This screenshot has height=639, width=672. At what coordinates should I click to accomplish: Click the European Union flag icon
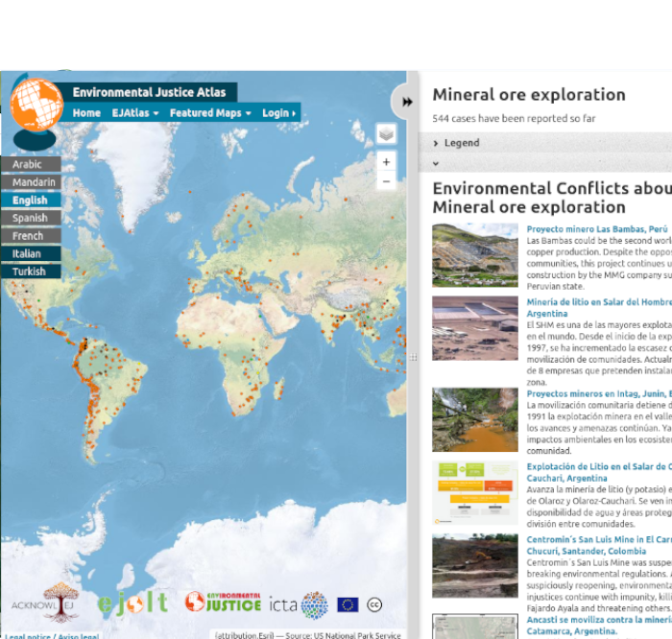pyautogui.click(x=348, y=604)
